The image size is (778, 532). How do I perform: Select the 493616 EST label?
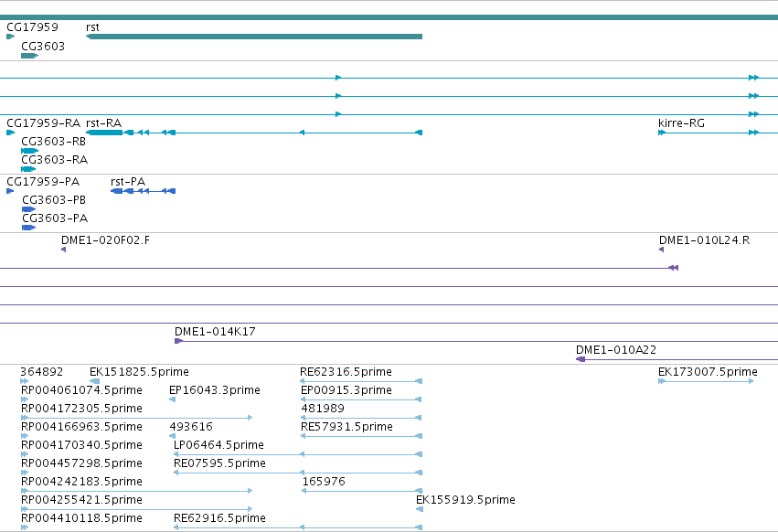click(191, 427)
